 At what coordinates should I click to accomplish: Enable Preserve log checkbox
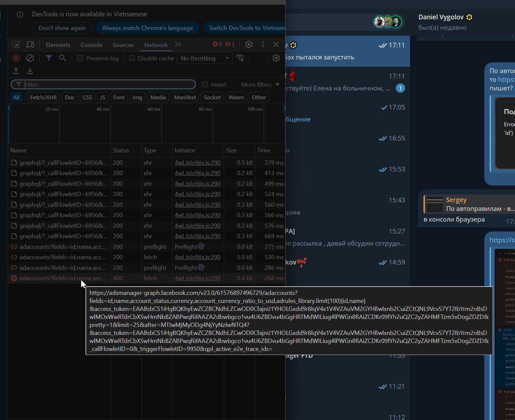click(x=80, y=58)
